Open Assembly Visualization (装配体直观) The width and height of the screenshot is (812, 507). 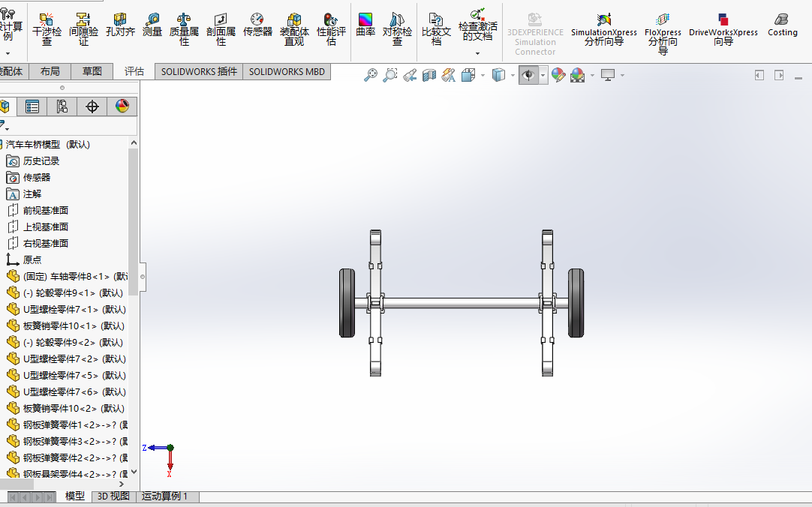pyautogui.click(x=294, y=29)
